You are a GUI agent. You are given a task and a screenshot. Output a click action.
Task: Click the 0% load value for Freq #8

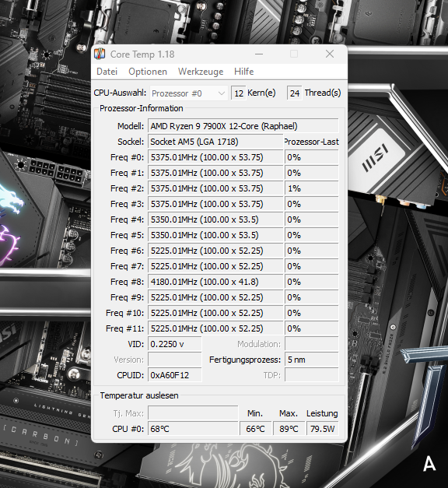pyautogui.click(x=311, y=282)
